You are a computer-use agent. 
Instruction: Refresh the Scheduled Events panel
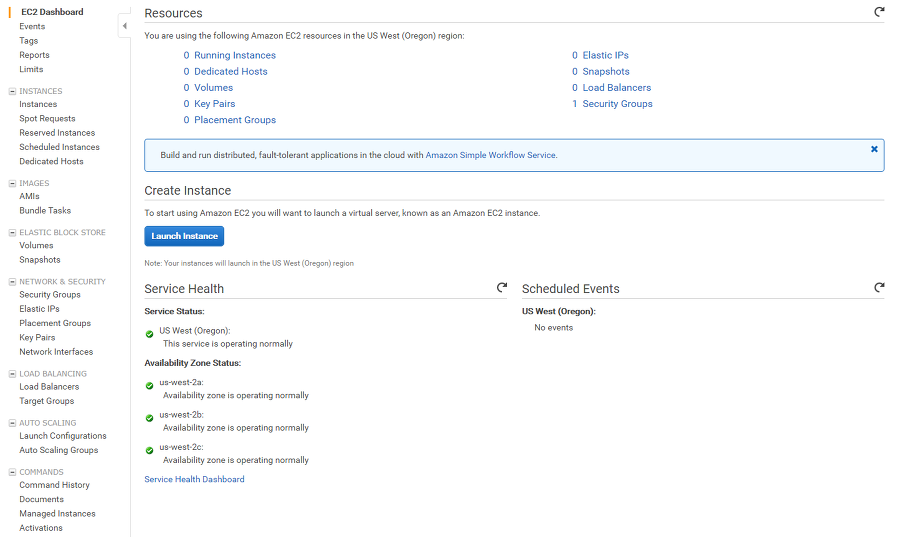[x=879, y=288]
